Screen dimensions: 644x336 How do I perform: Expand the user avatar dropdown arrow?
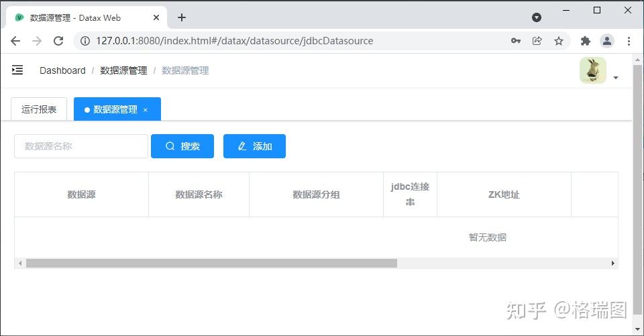coord(616,78)
